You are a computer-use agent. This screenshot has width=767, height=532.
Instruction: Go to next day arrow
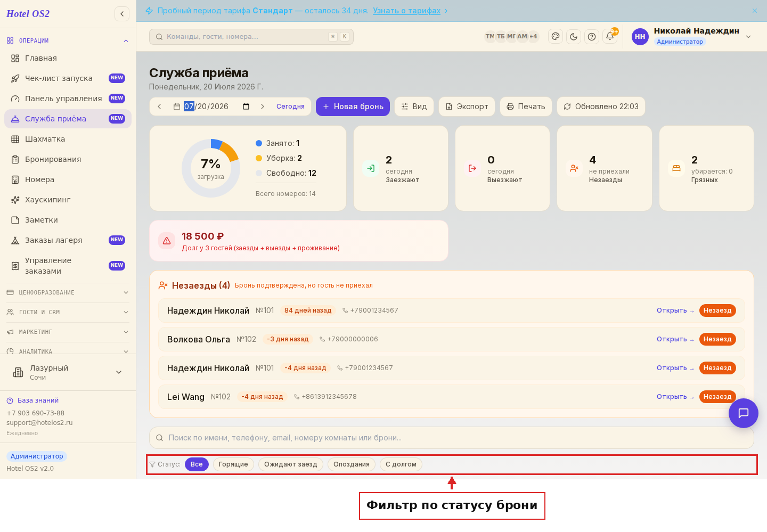click(x=263, y=107)
